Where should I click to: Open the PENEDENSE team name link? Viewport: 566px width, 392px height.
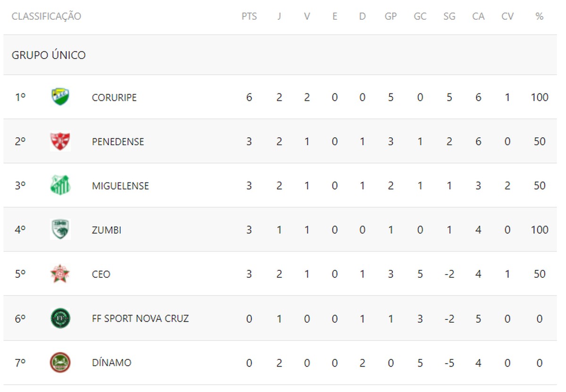pyautogui.click(x=118, y=142)
